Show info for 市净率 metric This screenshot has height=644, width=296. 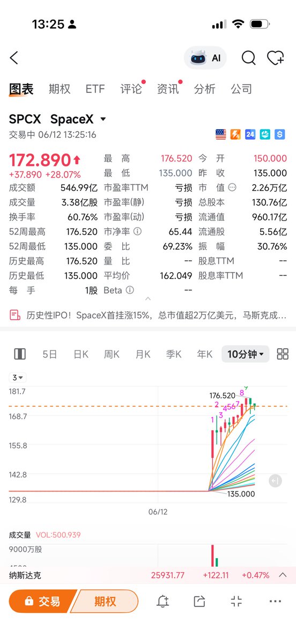pos(137,232)
